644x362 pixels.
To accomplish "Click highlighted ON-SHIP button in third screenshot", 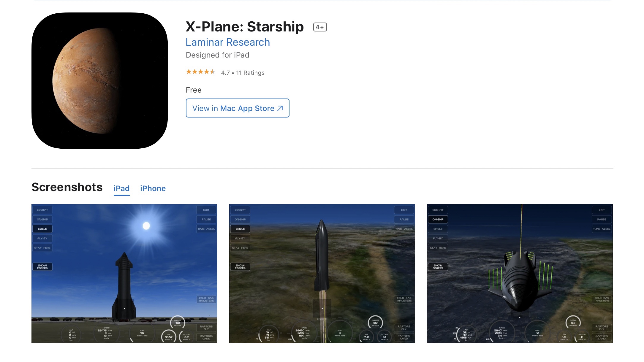I will [438, 219].
